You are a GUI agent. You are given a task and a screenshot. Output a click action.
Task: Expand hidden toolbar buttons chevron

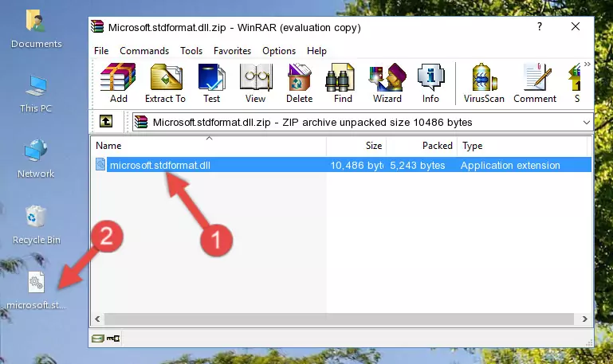(587, 64)
